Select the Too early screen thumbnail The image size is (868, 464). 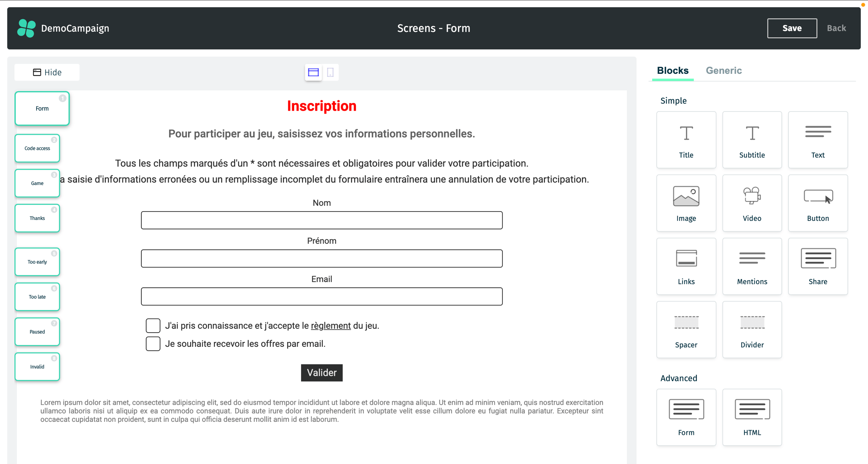[x=37, y=262]
